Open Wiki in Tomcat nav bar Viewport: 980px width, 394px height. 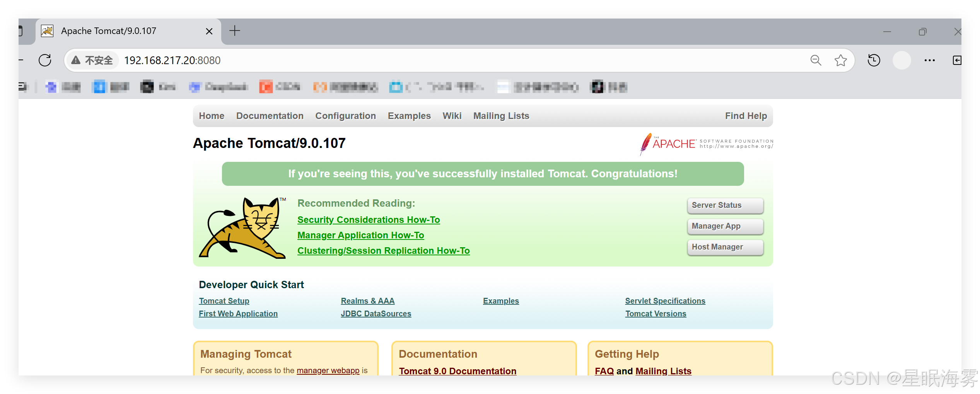(x=452, y=116)
